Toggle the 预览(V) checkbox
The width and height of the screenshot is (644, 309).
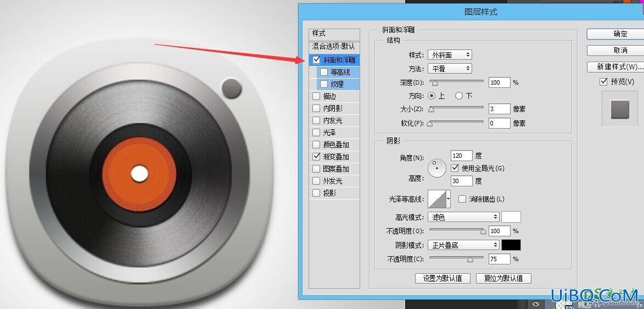pos(603,82)
